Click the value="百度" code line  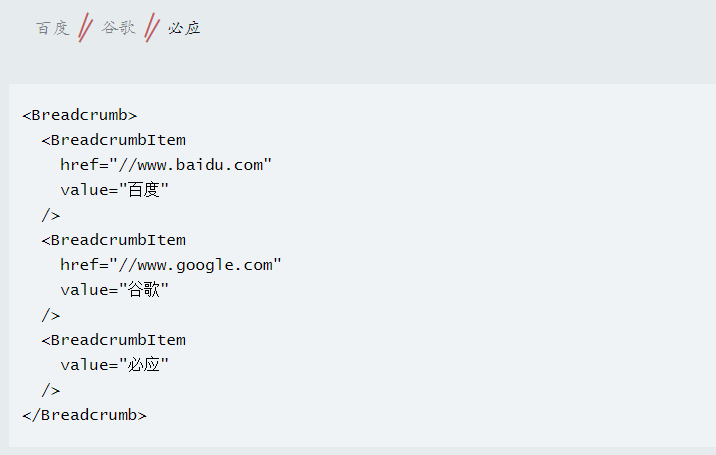coord(115,190)
